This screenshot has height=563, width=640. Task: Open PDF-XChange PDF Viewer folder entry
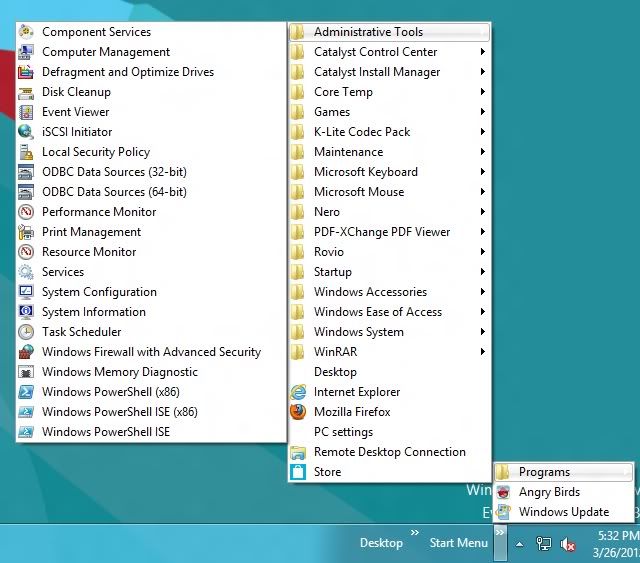pos(389,232)
